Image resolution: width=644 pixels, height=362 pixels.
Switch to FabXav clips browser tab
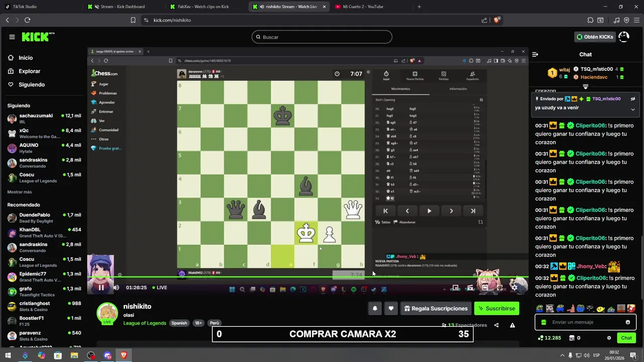click(205, 7)
